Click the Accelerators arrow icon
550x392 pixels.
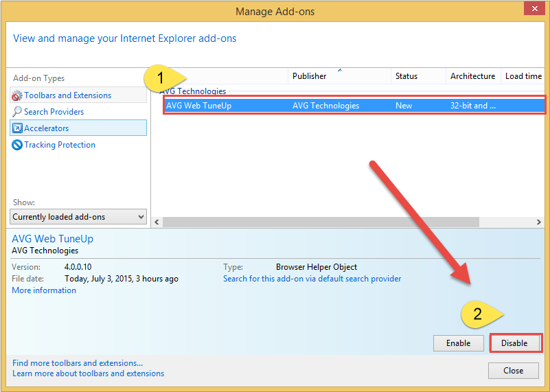click(x=17, y=128)
